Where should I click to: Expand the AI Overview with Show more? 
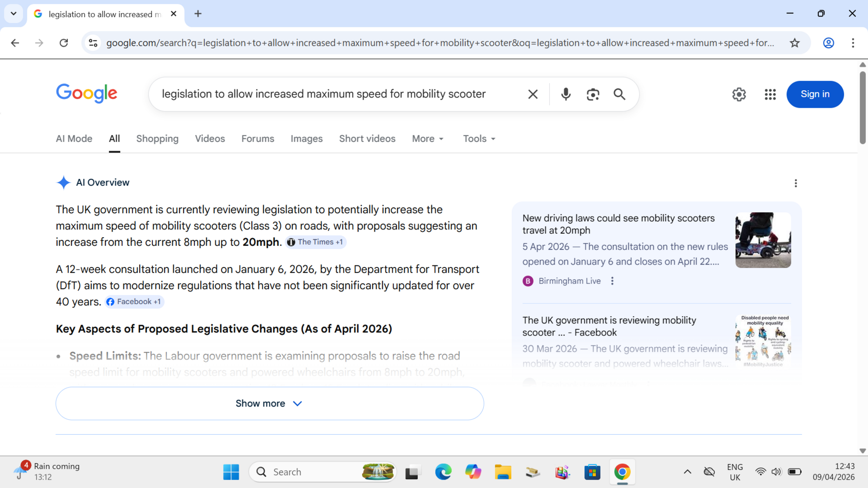pos(269,403)
